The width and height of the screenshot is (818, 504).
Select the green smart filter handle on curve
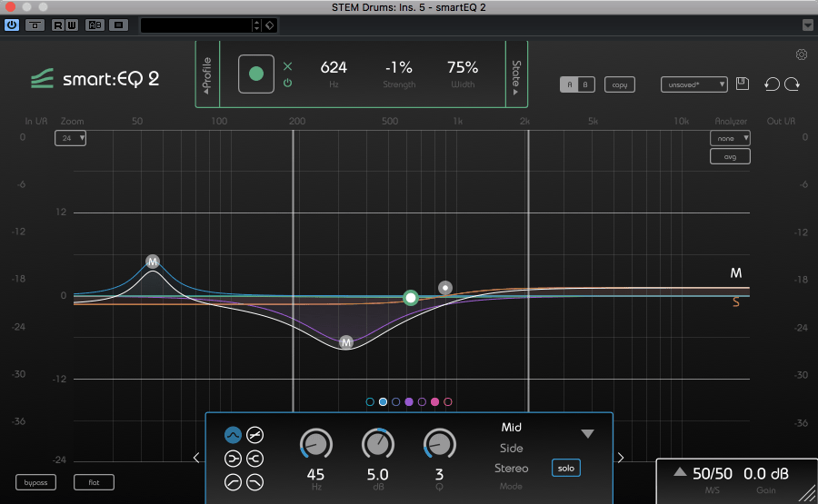411,298
